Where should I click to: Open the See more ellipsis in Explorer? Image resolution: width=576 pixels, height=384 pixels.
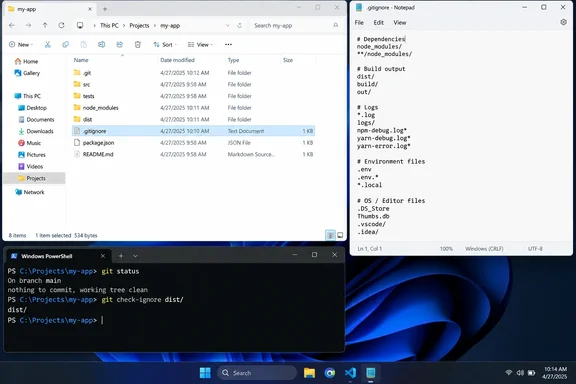point(228,44)
